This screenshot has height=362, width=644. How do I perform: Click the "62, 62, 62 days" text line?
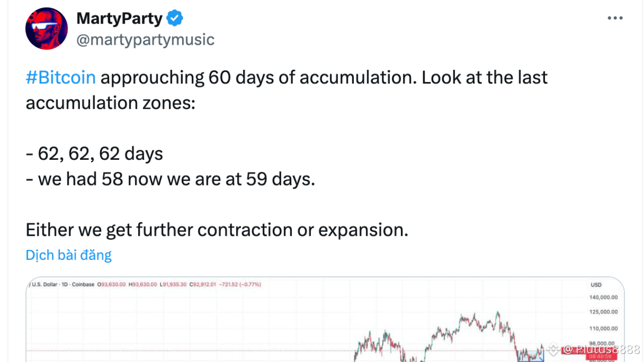pos(95,154)
